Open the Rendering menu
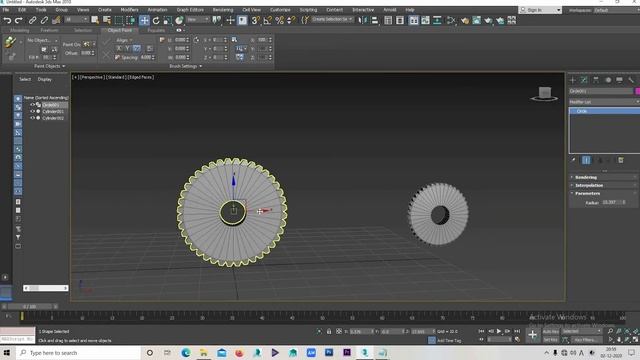640x360 pixels. pyautogui.click(x=223, y=10)
